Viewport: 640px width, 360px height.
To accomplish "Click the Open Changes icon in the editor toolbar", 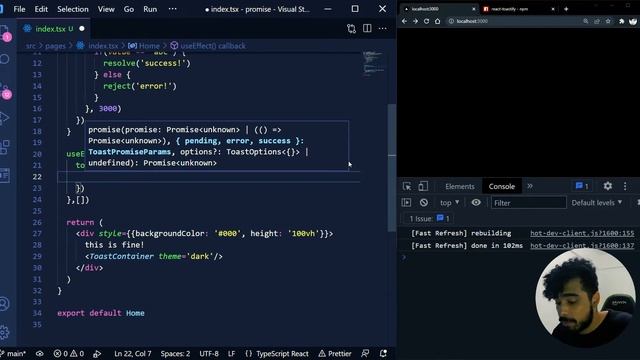I will tap(351, 29).
